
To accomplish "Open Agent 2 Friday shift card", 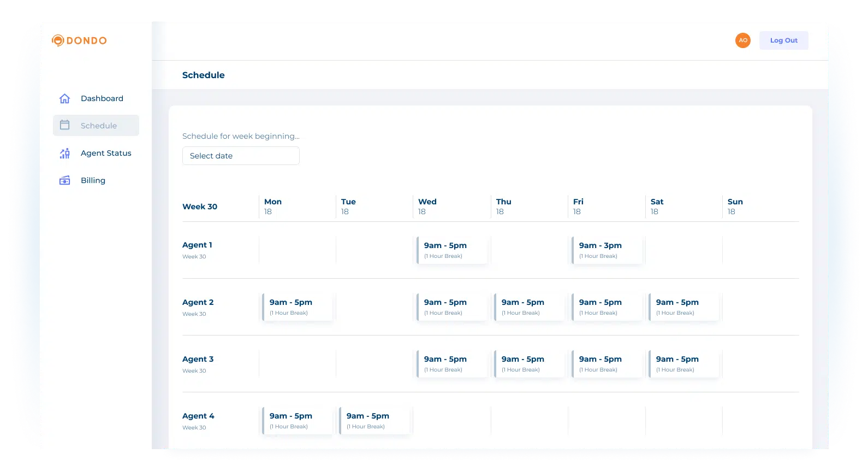I will (607, 307).
